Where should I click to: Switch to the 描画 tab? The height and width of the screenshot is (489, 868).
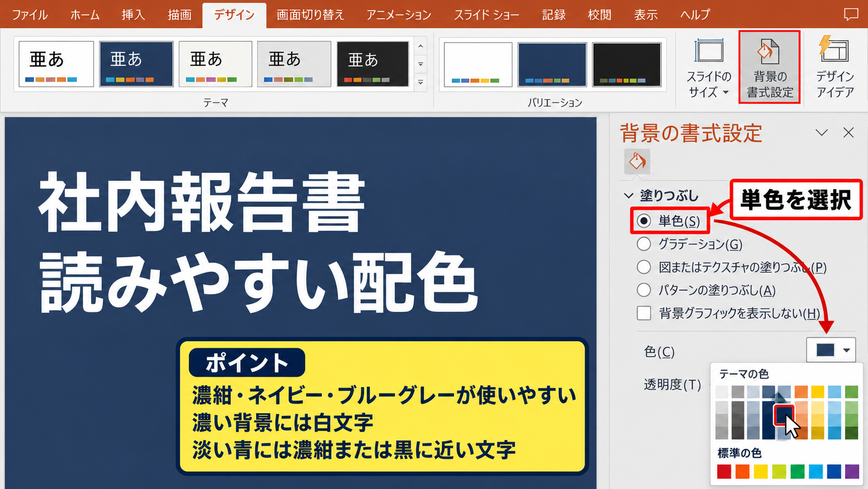pos(180,15)
